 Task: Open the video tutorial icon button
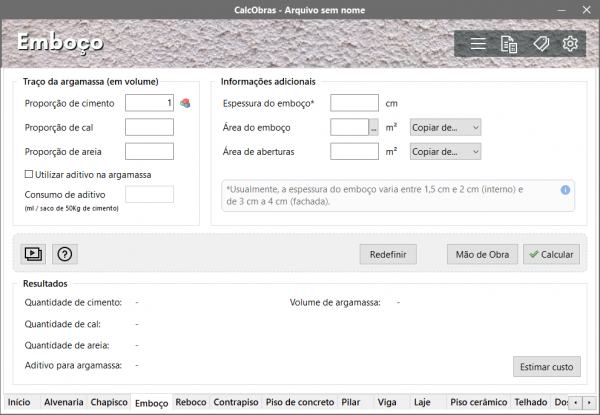[34, 254]
